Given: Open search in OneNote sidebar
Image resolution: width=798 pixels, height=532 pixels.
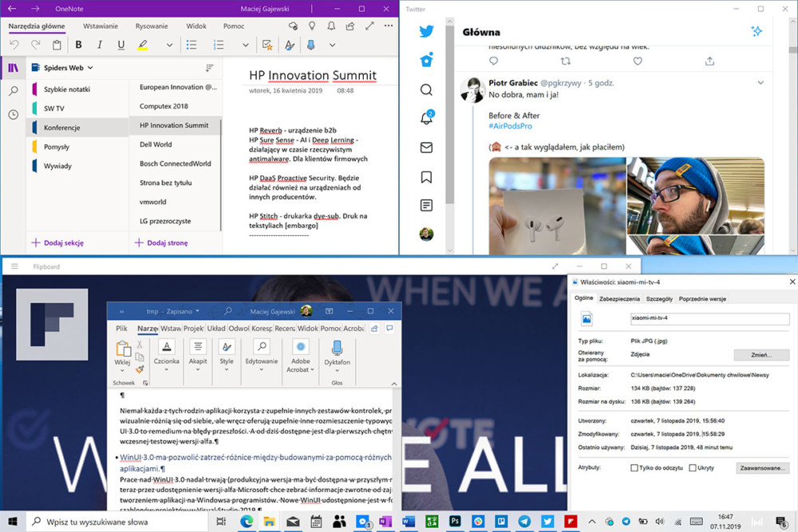Looking at the screenshot, I should coord(14,91).
